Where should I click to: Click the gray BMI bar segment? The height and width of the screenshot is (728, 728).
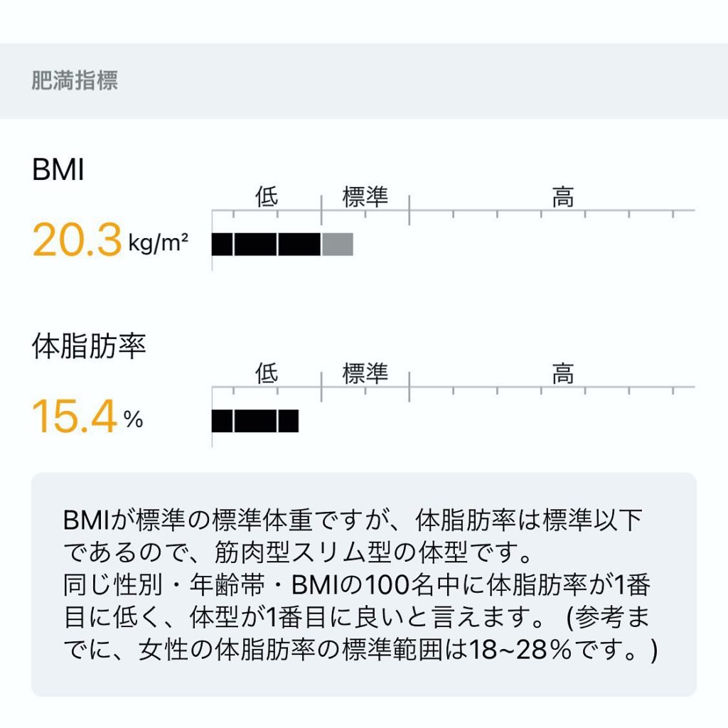pos(337,245)
